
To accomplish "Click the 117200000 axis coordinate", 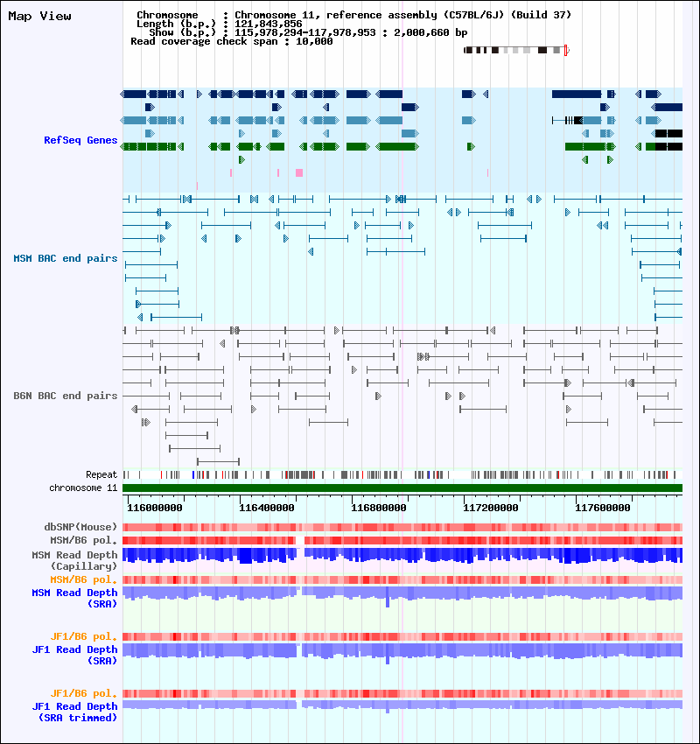I will tap(490, 508).
